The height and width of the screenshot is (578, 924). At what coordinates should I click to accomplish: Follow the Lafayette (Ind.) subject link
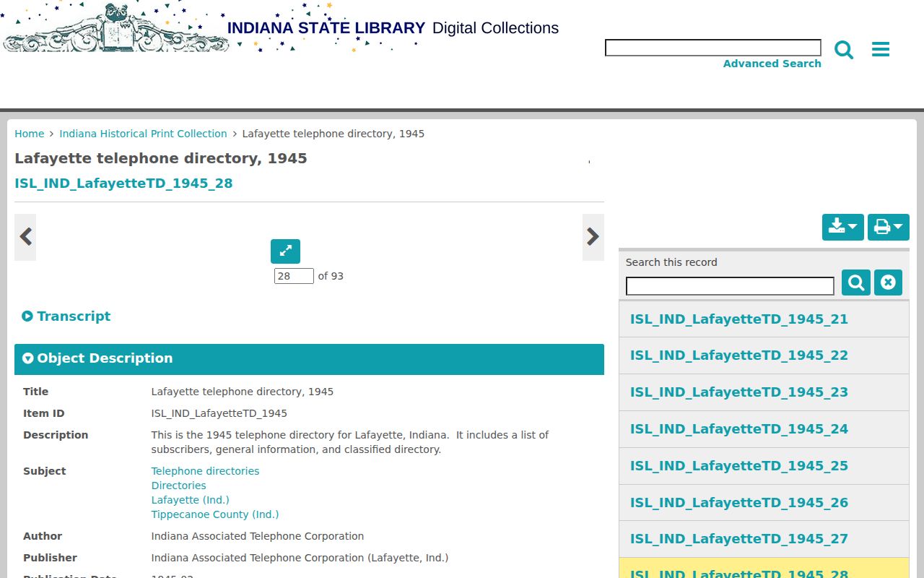190,500
